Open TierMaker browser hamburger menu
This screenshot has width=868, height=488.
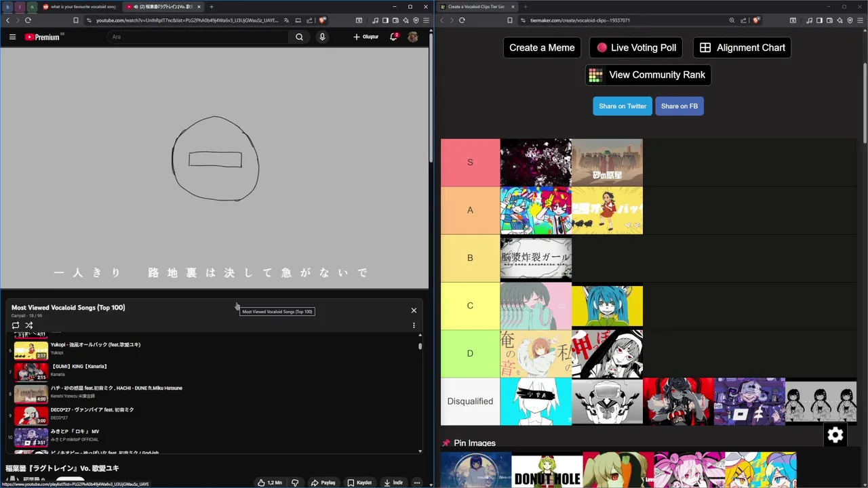(861, 20)
